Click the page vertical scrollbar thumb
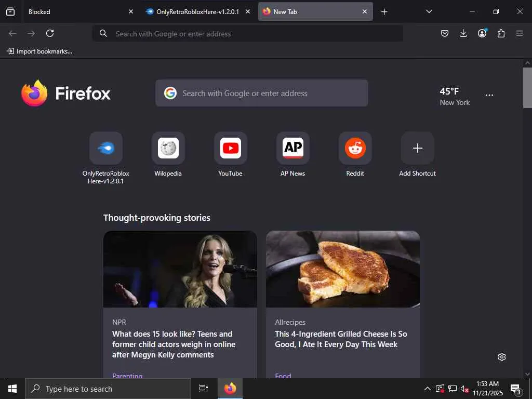The height and width of the screenshot is (399, 532). point(527,87)
